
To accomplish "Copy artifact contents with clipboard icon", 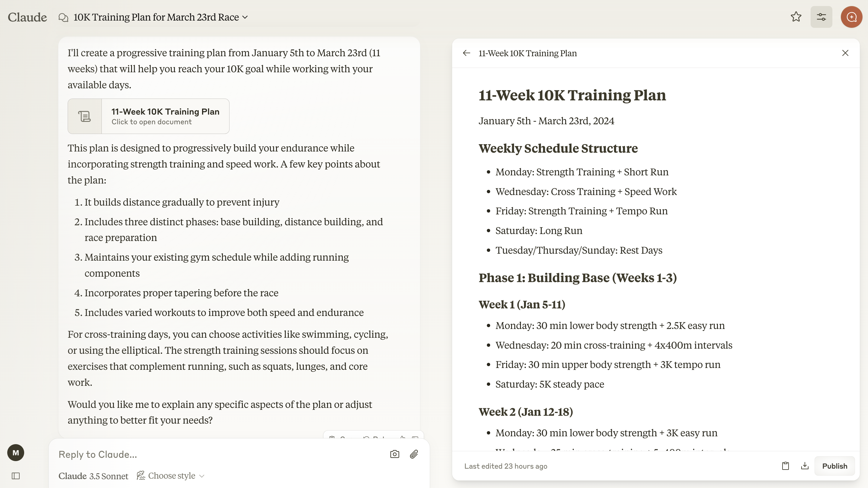I will click(786, 466).
